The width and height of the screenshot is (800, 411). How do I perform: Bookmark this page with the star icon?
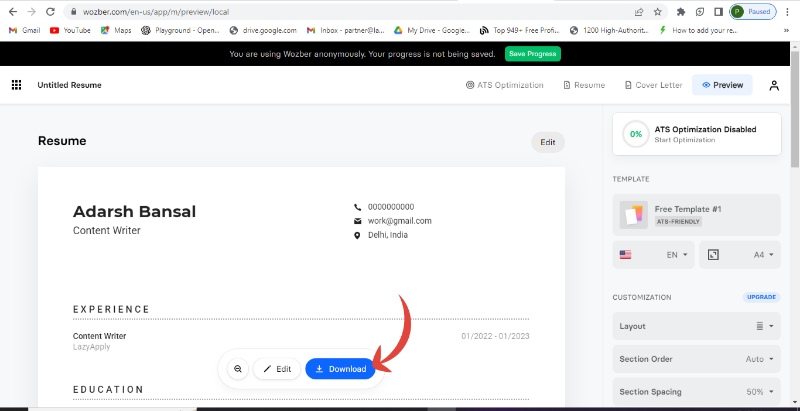(x=658, y=11)
